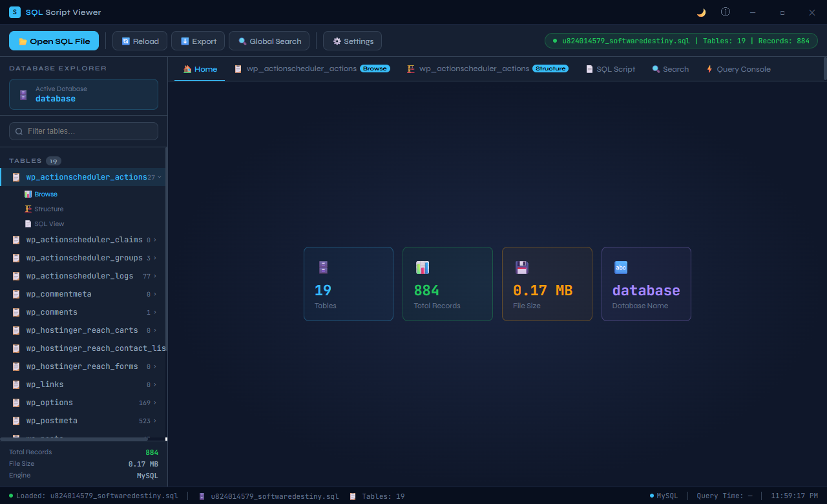Image resolution: width=827 pixels, height=504 pixels.
Task: Click the SQL Script Viewer app logo
Action: click(x=15, y=12)
